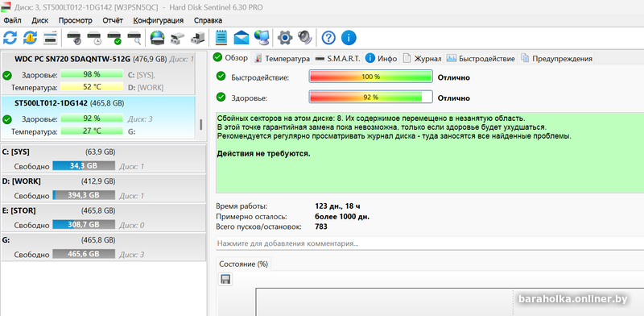Image resolution: width=644 pixels, height=316 pixels.
Task: Click the более 1000 дн. value
Action: [x=342, y=216]
